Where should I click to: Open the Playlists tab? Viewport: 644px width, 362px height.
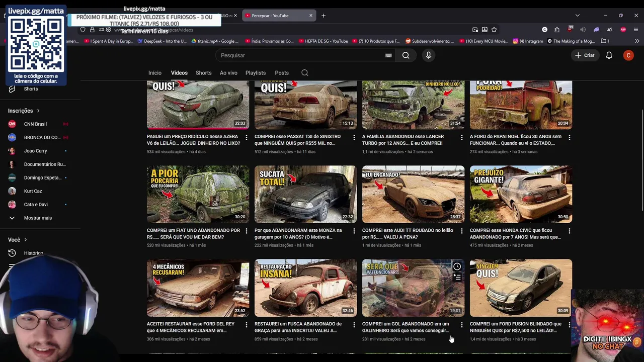[256, 73]
